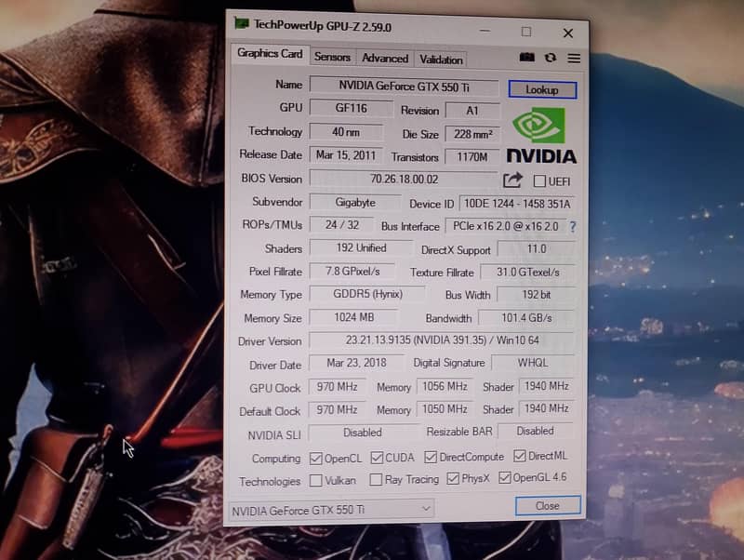Click the Name field NVIDIA GeForce GTX 550 Ti
This screenshot has height=560, width=744.
coord(404,87)
